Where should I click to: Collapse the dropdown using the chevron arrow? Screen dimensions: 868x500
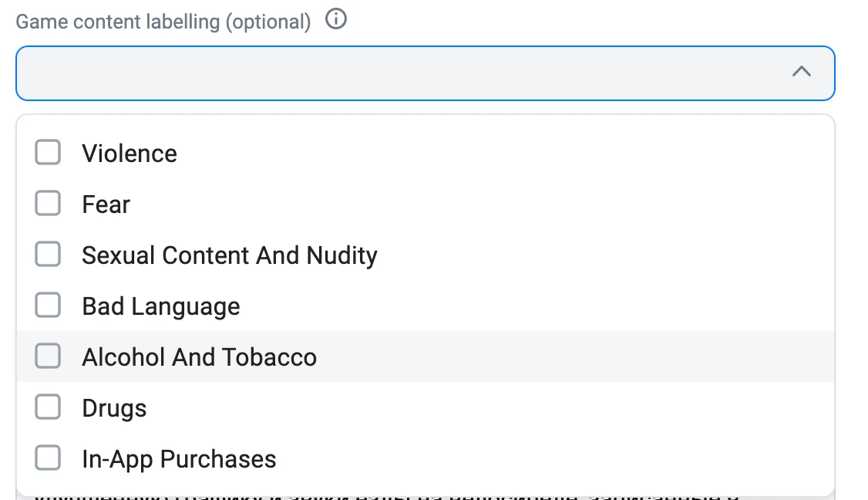coord(801,72)
